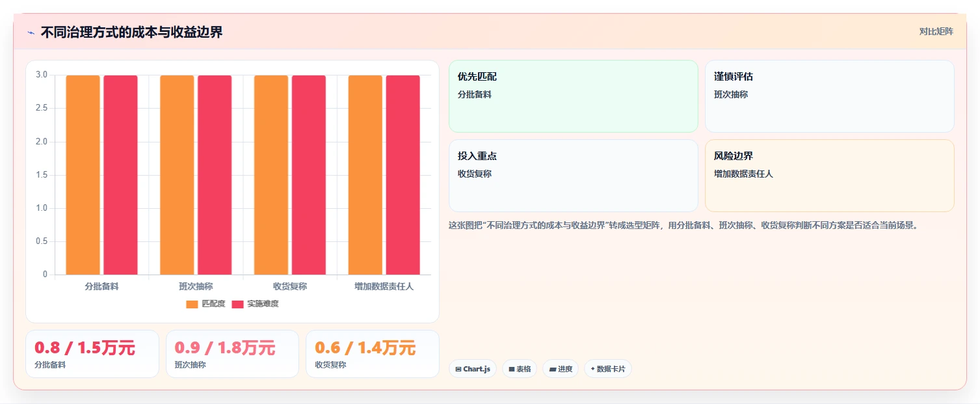
Task: Click the 班次抽称 x-axis label
Action: tap(196, 286)
